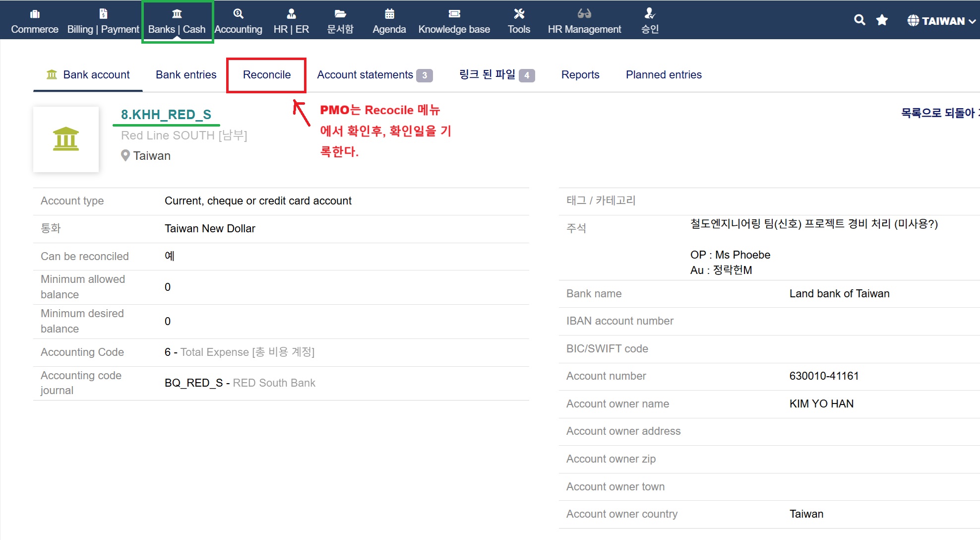Open the Accounting module icon

[238, 14]
